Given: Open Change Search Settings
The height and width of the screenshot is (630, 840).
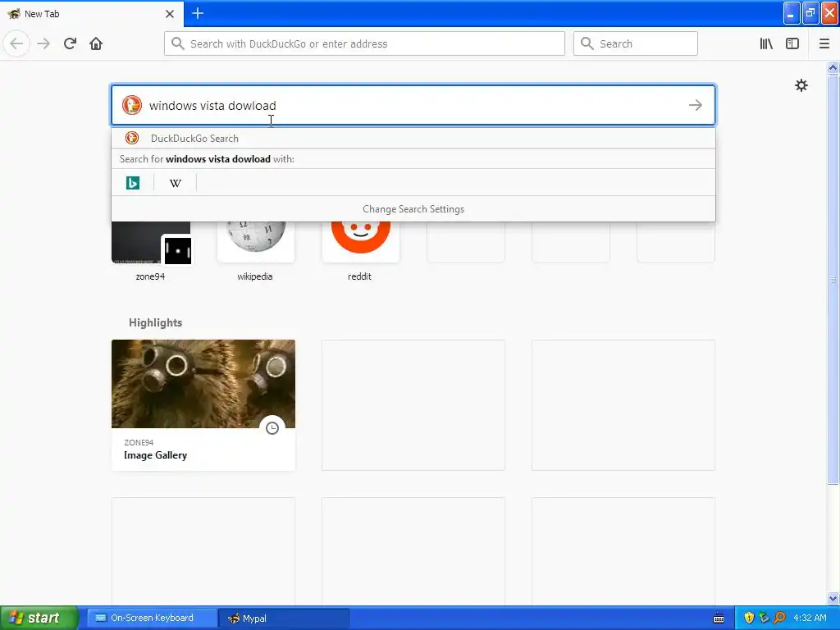Looking at the screenshot, I should coord(413,209).
